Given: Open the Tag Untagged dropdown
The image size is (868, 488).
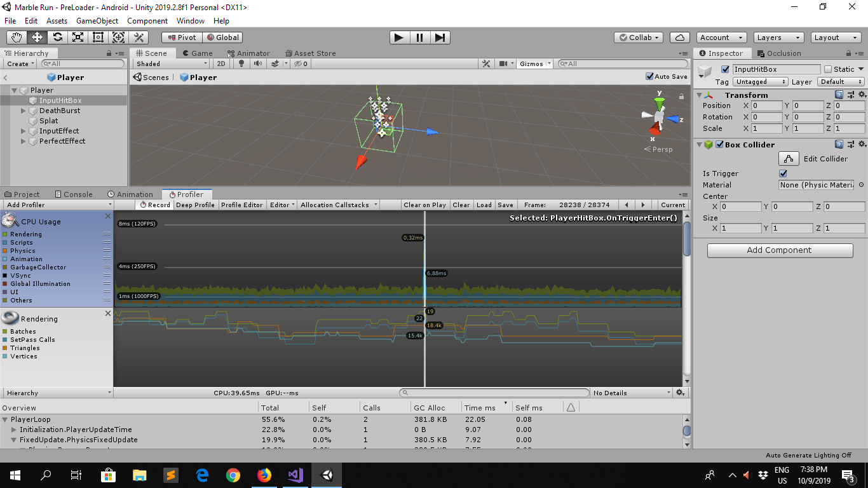Looking at the screenshot, I should 759,82.
